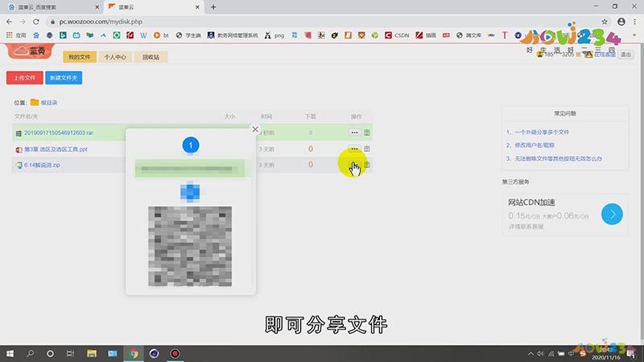Image resolution: width=644 pixels, height=362 pixels.
Task: Open the Chrome three-dot menu
Action: pyautogui.click(x=635, y=22)
